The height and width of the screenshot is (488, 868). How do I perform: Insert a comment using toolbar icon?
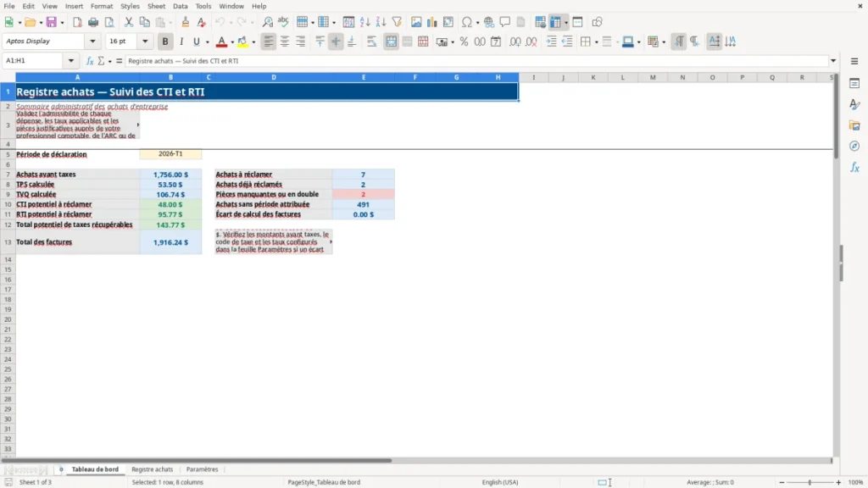click(x=505, y=22)
